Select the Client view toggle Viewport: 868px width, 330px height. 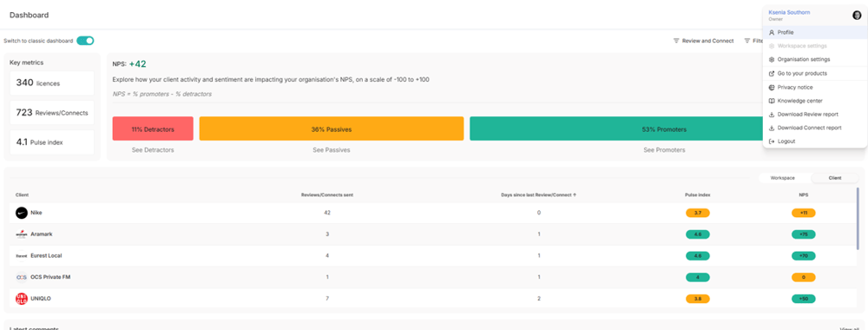(835, 178)
